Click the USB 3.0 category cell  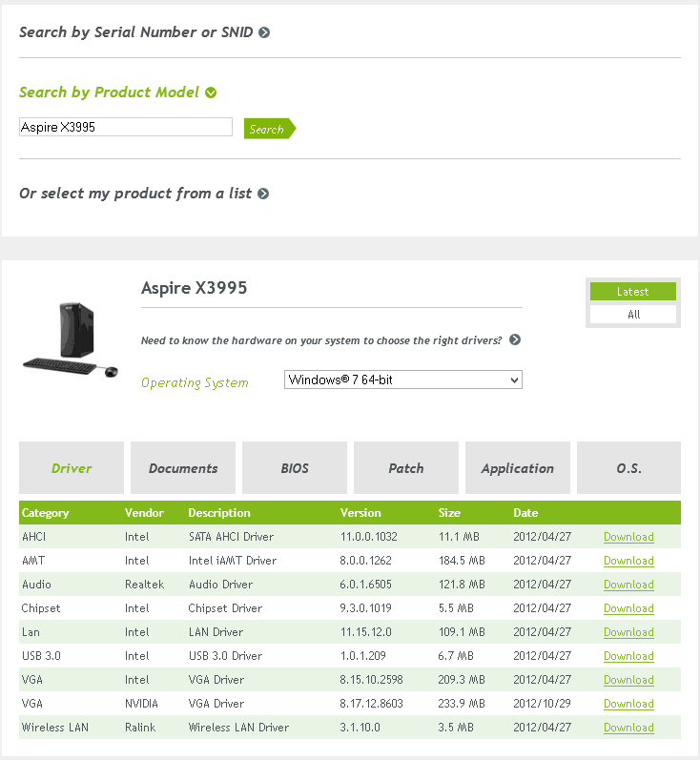pyautogui.click(x=41, y=656)
